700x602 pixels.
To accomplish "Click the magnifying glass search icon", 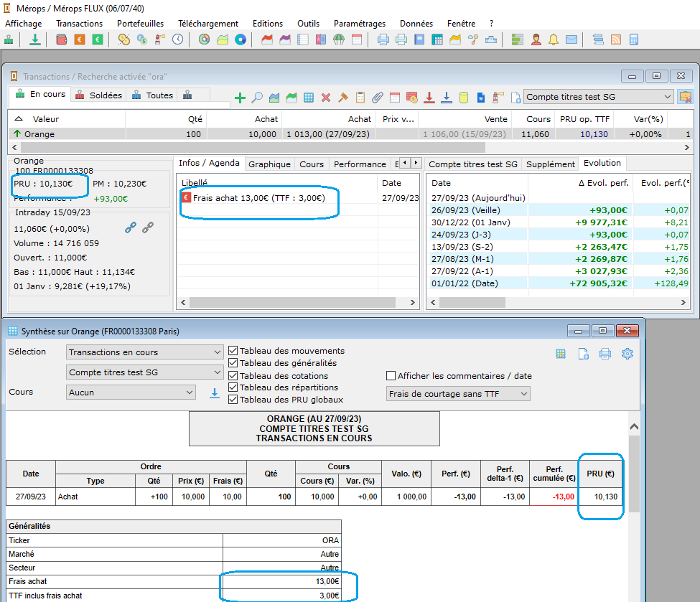I will (x=257, y=98).
